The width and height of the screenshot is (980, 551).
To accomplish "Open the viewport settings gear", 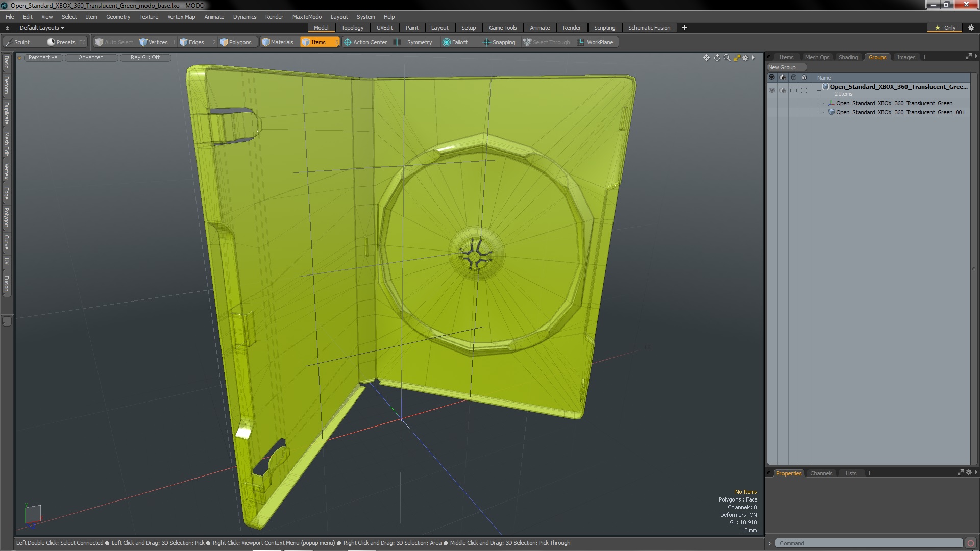I will [x=745, y=58].
